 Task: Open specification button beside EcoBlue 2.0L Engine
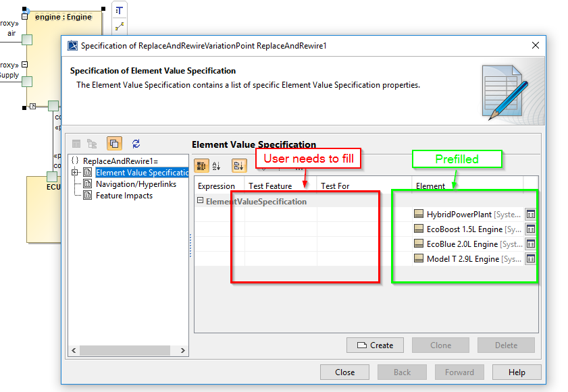531,244
